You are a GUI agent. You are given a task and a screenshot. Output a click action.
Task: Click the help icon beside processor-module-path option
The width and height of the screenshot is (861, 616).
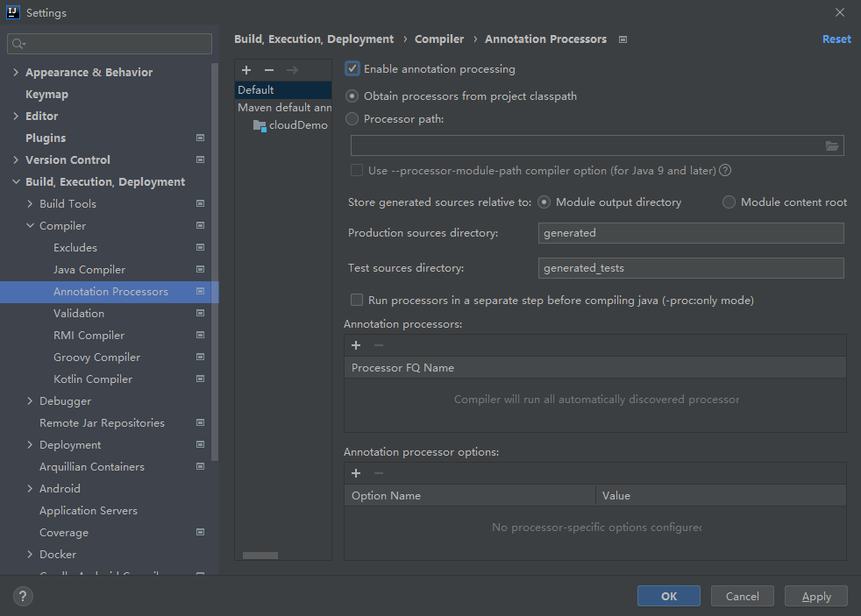tap(725, 171)
